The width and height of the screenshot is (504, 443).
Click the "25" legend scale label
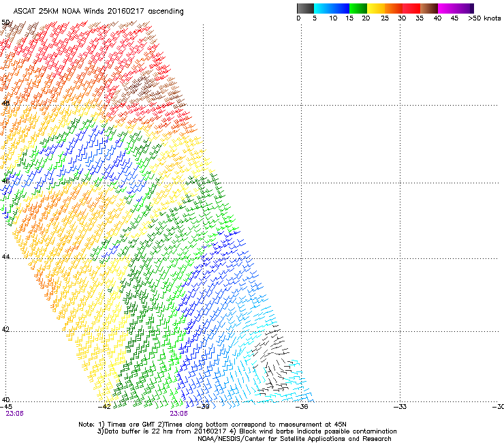tap(385, 18)
